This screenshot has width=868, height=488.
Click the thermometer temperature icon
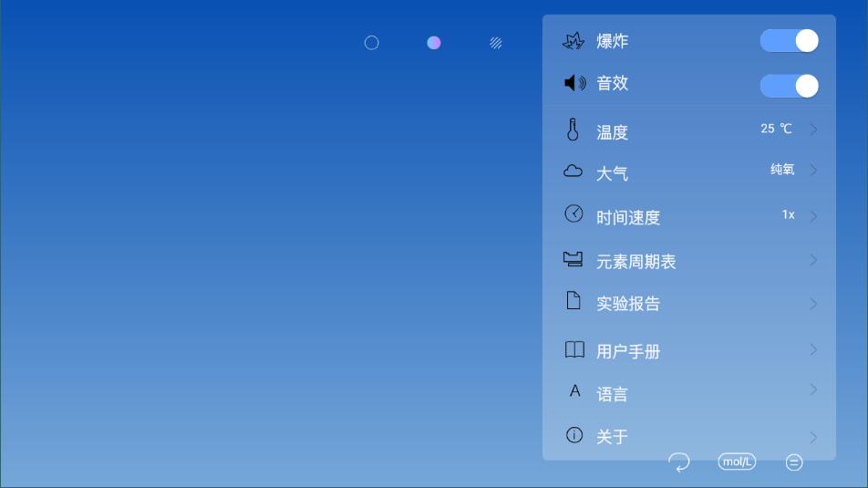[x=573, y=130]
